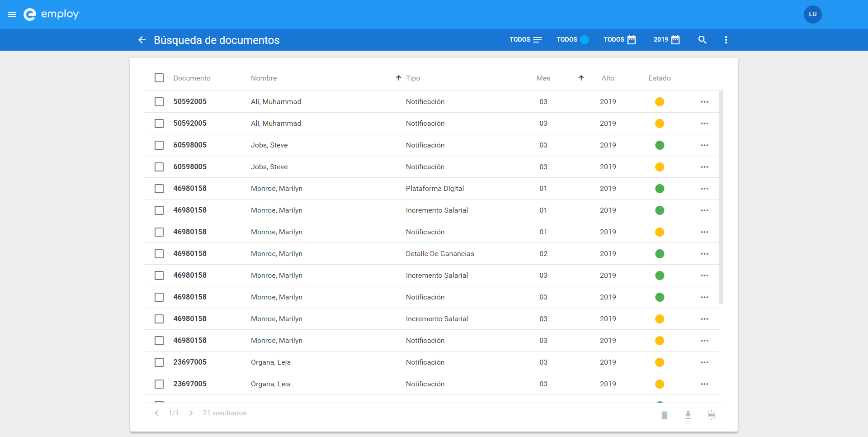Open the vertical three-dot toolbar menu

[x=726, y=40]
